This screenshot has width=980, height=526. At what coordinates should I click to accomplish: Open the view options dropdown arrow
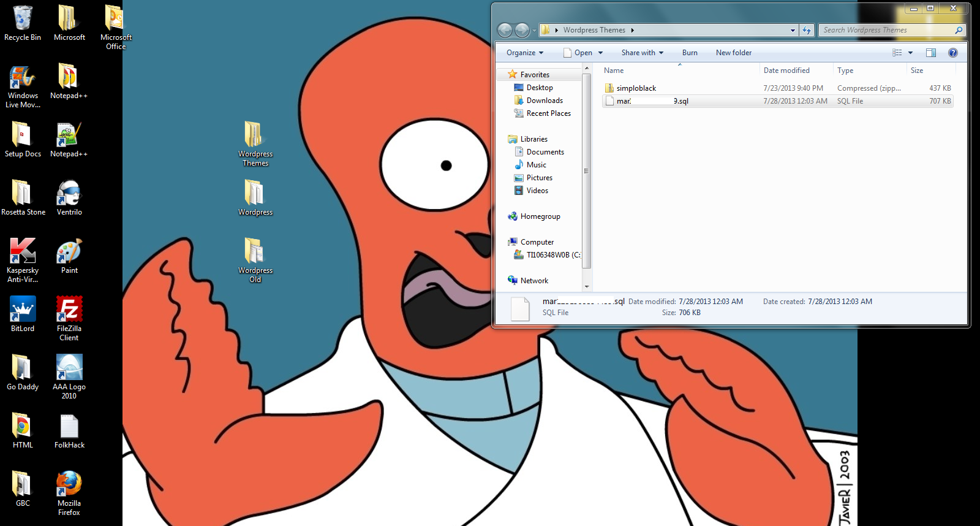[910, 53]
